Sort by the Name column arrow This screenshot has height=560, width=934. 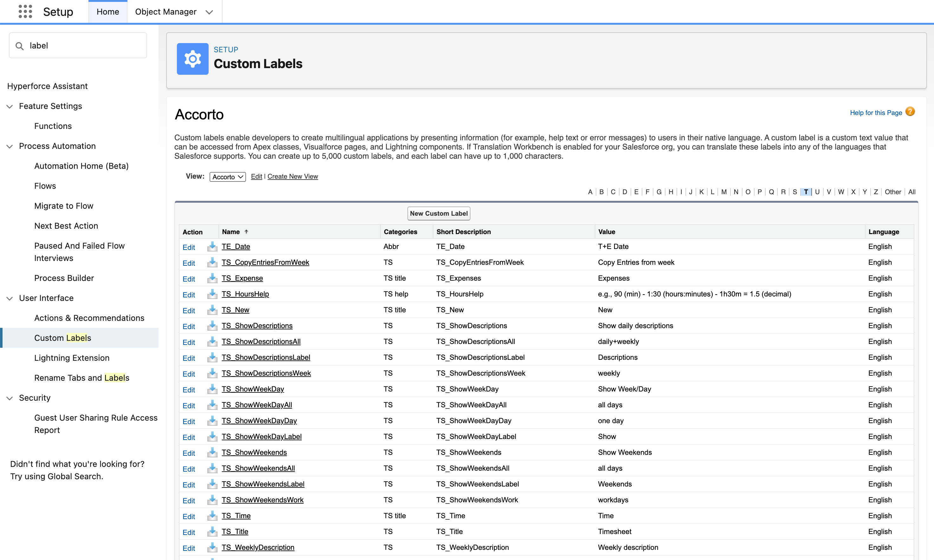coord(246,232)
